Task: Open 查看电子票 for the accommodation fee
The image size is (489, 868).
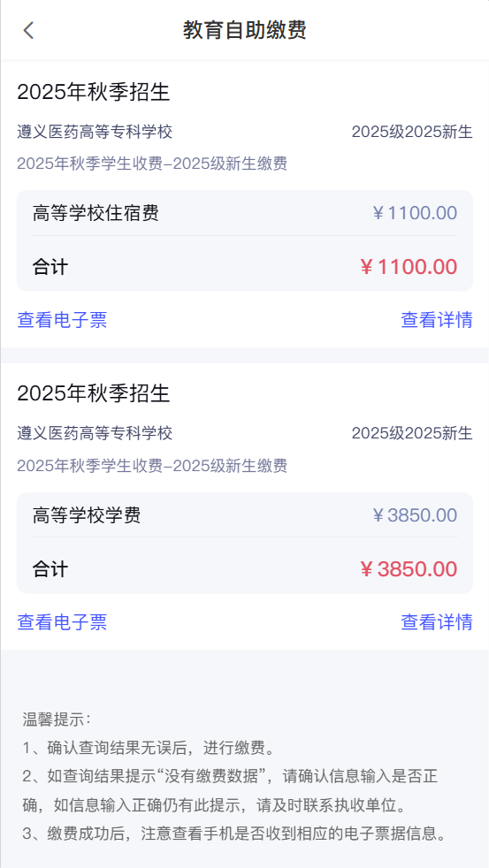Action: coord(62,320)
